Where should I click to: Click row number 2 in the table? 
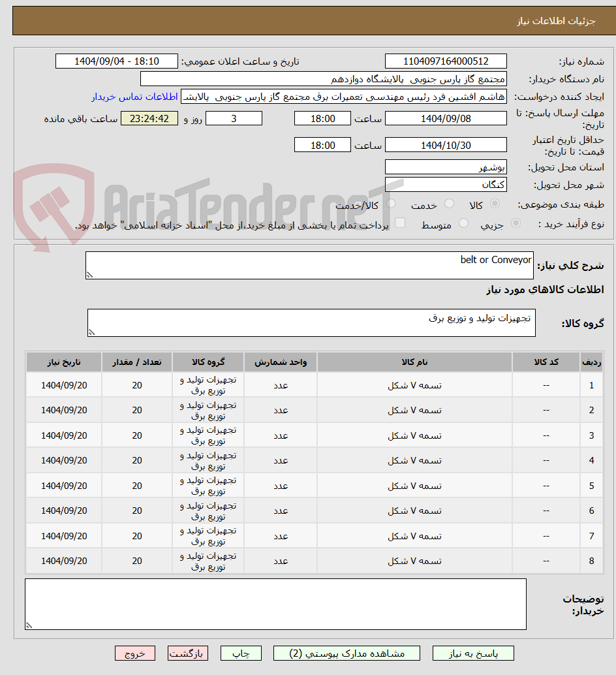point(591,410)
